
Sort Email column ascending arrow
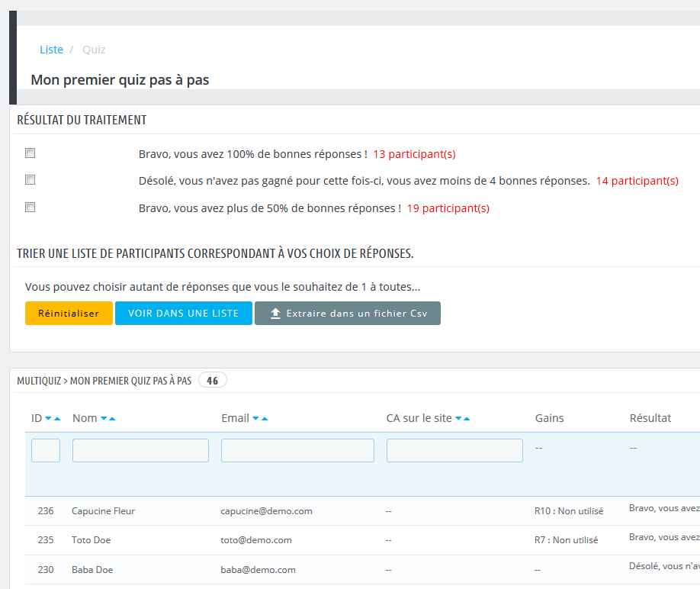pos(265,419)
